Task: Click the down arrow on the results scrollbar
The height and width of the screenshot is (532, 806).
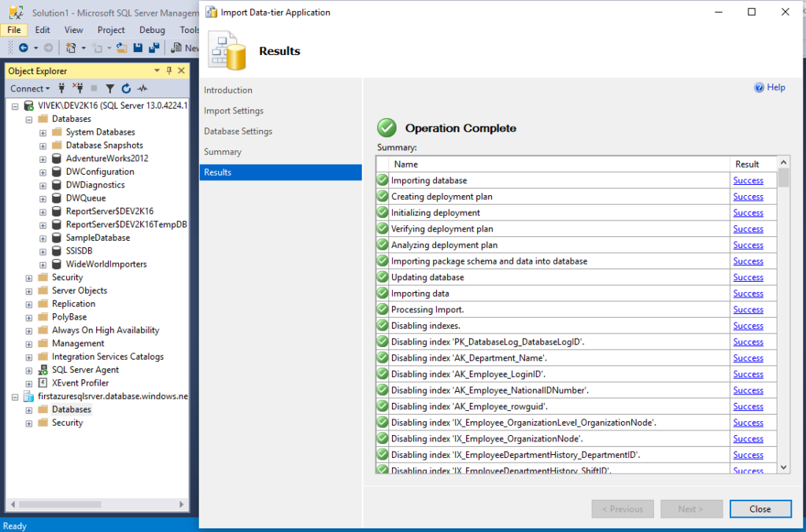Action: (784, 467)
